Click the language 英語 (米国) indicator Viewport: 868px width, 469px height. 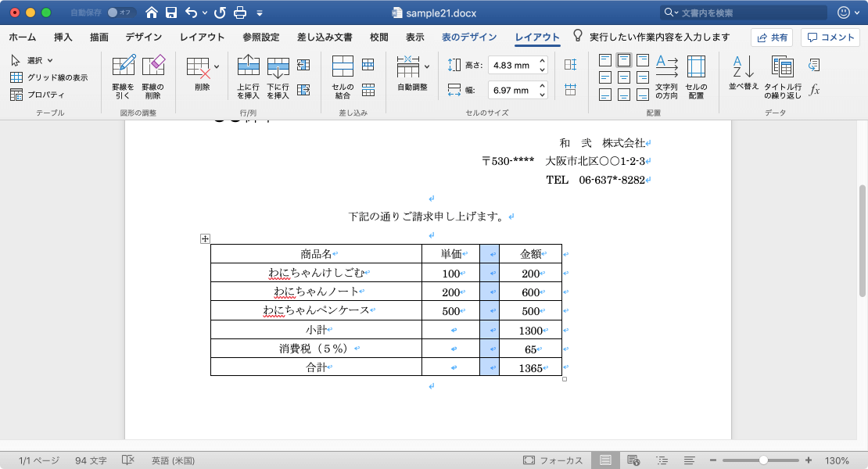click(x=174, y=460)
